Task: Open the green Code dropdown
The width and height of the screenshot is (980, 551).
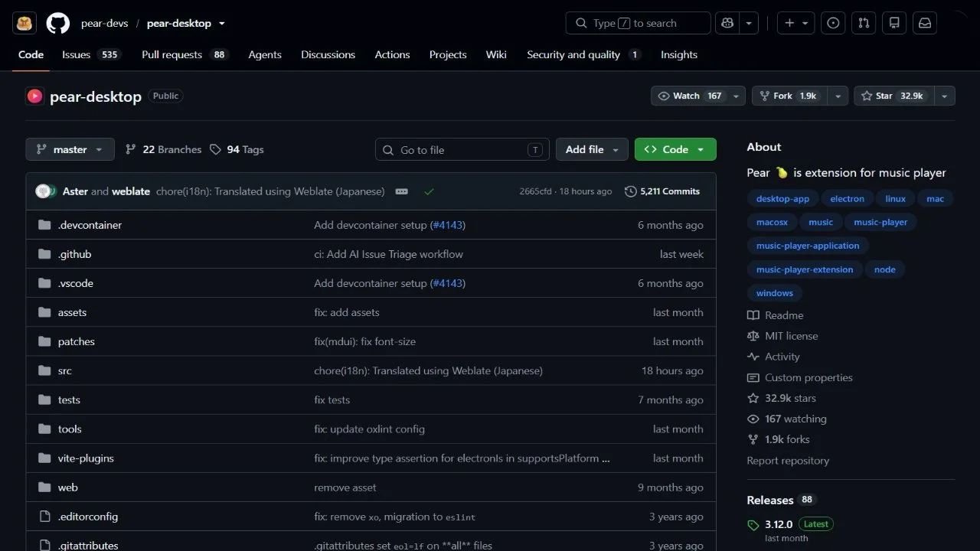Action: (x=675, y=149)
